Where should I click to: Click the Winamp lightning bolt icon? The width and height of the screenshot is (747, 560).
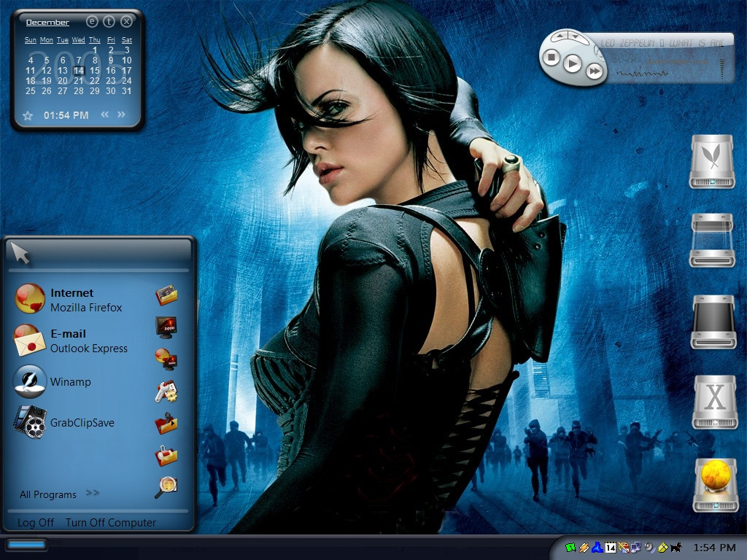coord(29,381)
